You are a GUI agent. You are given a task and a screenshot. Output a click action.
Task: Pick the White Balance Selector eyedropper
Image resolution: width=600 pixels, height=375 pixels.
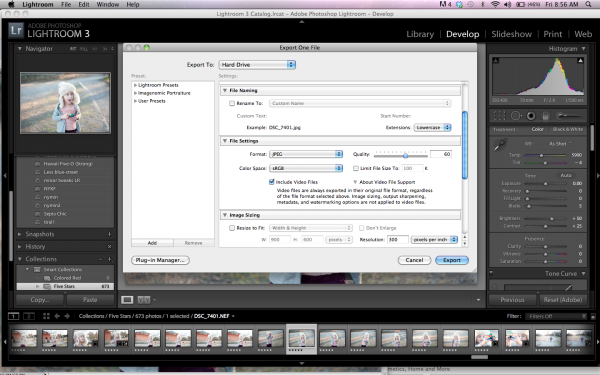click(499, 146)
